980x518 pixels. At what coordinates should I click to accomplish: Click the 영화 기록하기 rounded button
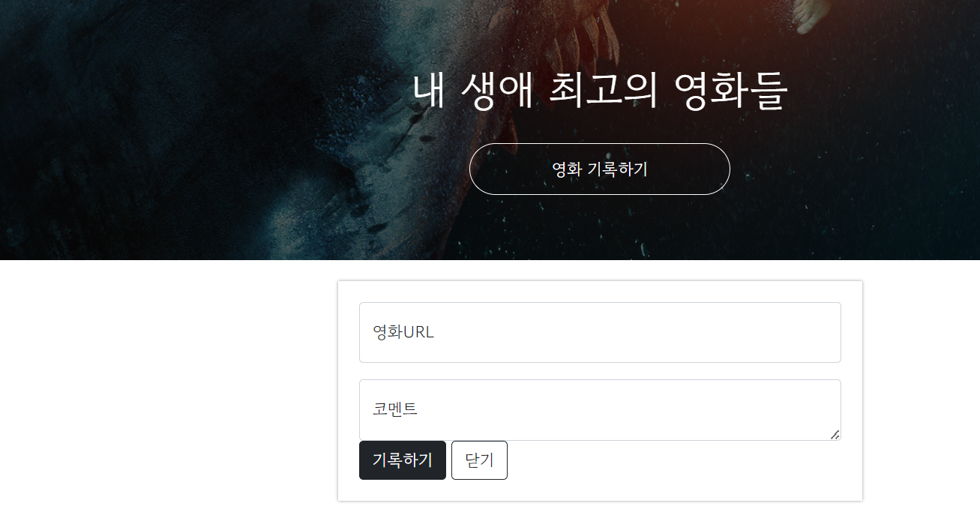[x=599, y=169]
